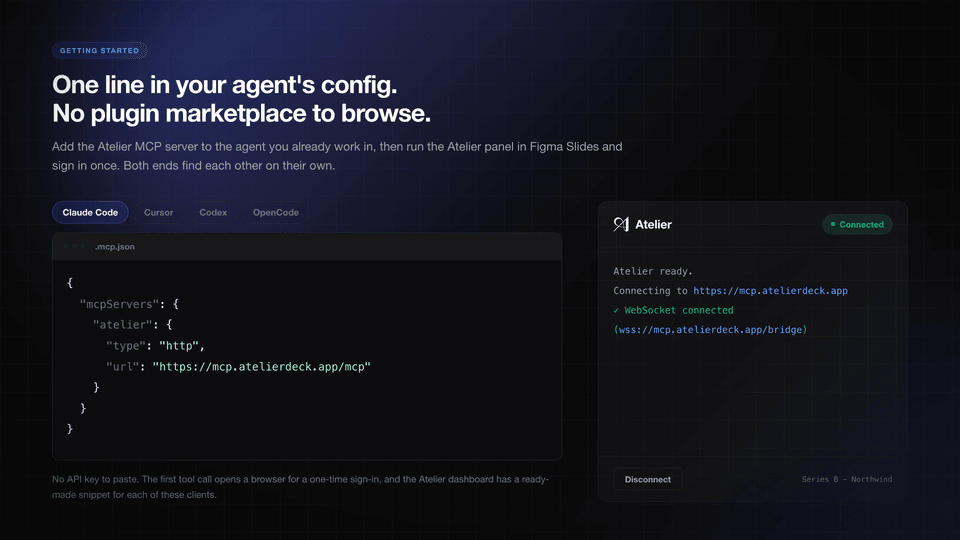Switch to the Cursor tab
Image resolution: width=960 pixels, height=540 pixels.
tap(159, 212)
